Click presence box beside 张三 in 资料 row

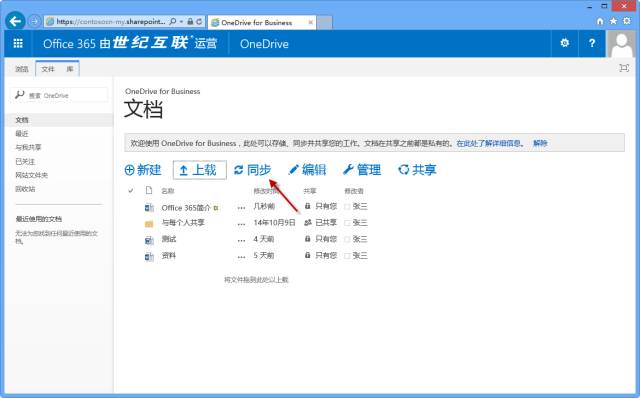[347, 256]
